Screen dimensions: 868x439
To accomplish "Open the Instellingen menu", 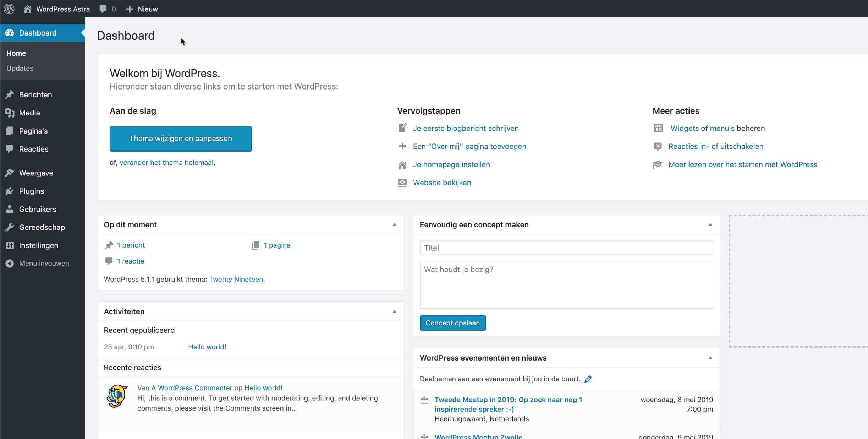I will pos(38,245).
